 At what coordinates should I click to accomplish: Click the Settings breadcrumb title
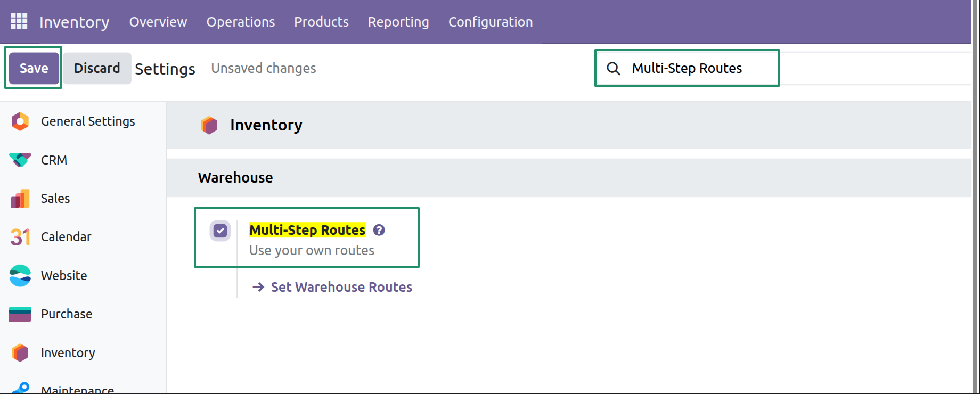[165, 69]
